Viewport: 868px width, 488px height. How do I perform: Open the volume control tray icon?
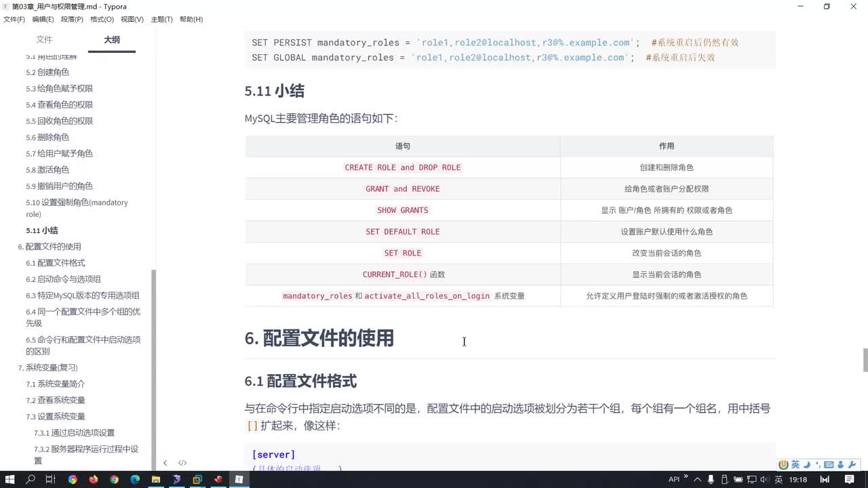coord(764,479)
